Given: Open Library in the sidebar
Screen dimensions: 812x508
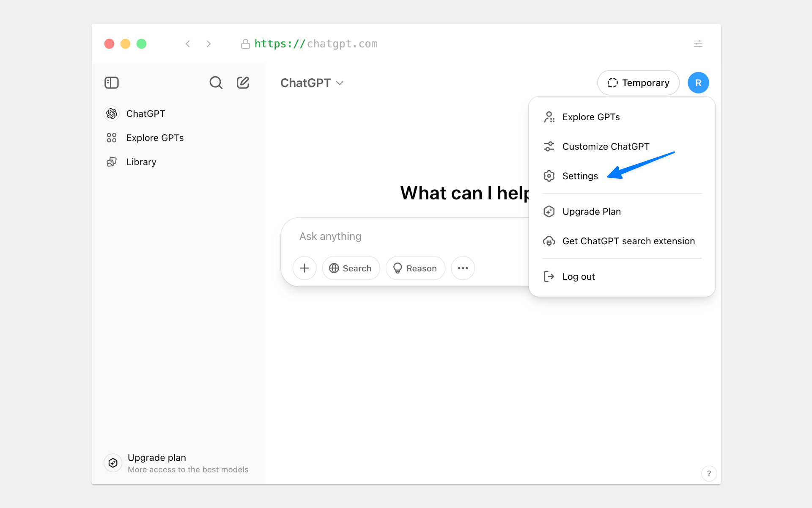Looking at the screenshot, I should (141, 162).
